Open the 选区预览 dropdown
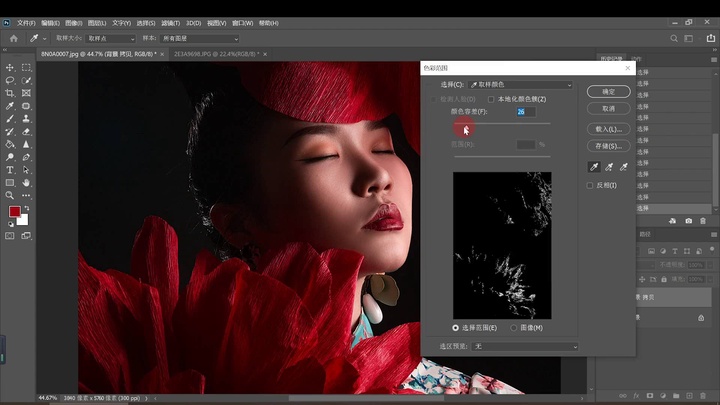The width and height of the screenshot is (720, 405). click(x=525, y=347)
